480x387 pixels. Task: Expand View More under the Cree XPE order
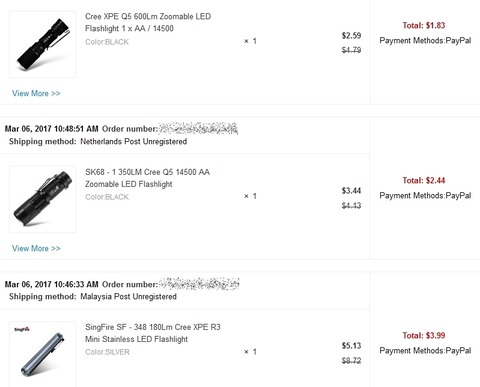[36, 93]
